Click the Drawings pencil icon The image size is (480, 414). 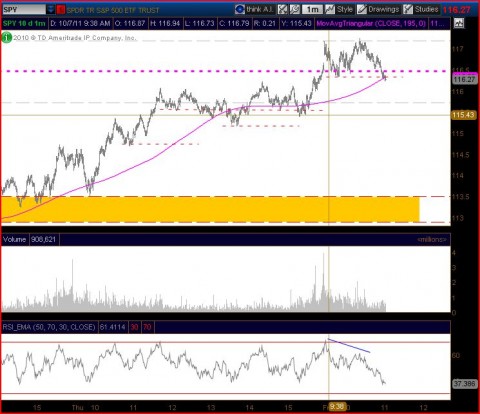click(x=362, y=9)
